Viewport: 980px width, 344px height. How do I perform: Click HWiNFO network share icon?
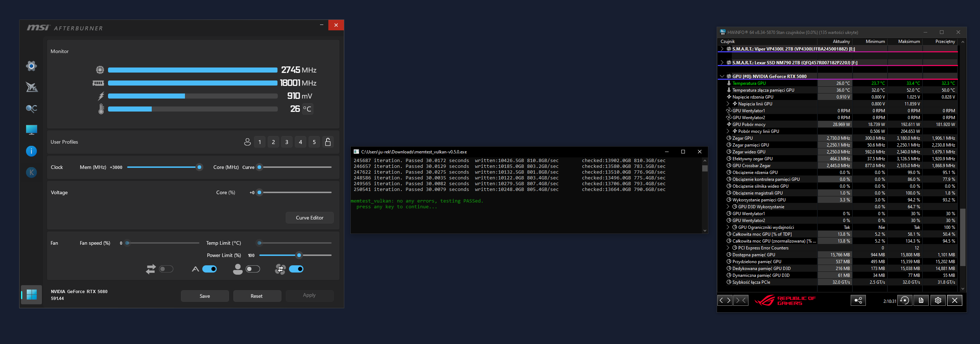pos(858,300)
